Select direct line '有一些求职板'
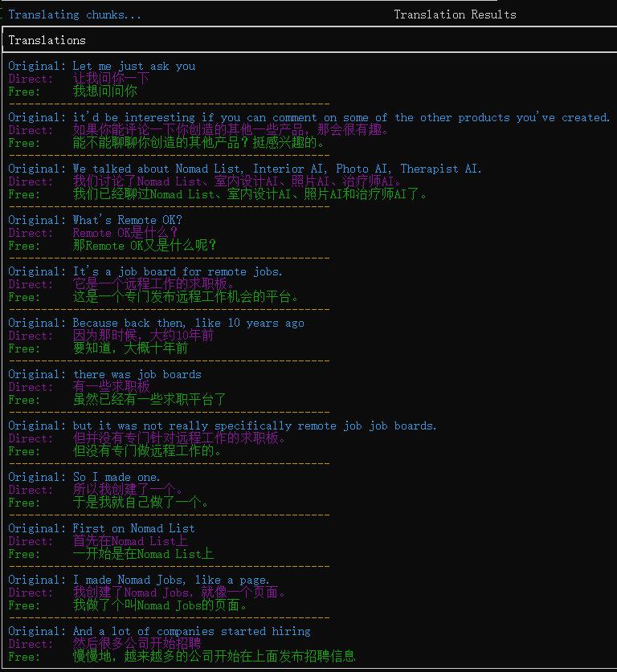The width and height of the screenshot is (617, 672). pyautogui.click(x=111, y=387)
